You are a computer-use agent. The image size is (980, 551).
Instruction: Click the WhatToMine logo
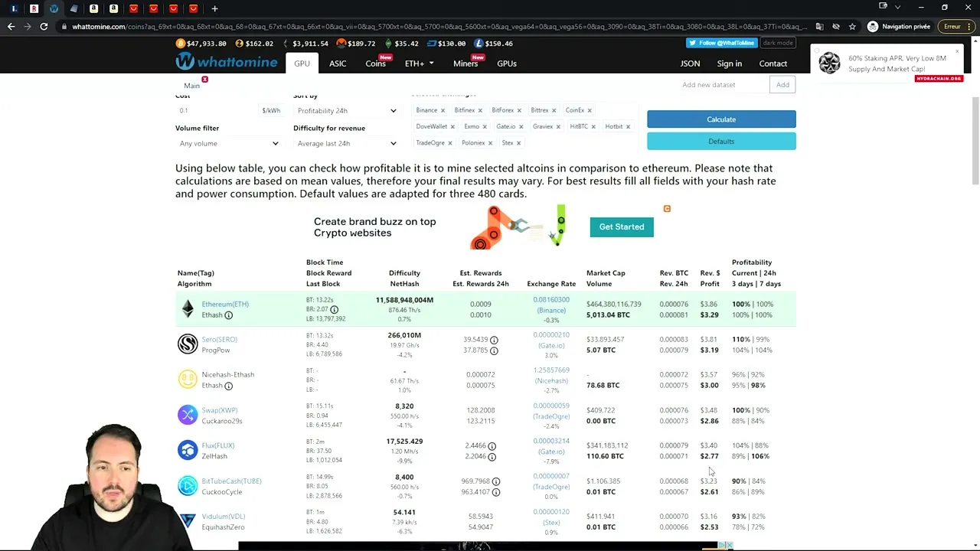(x=226, y=62)
